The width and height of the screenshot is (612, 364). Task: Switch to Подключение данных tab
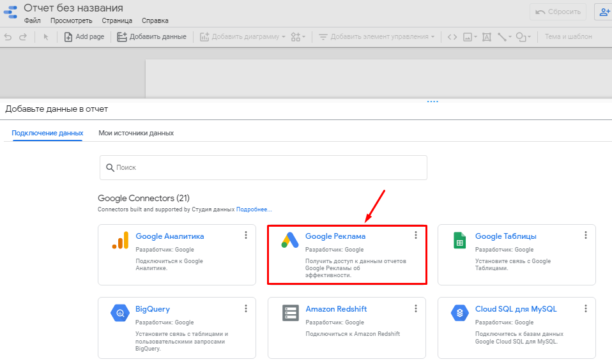[47, 133]
